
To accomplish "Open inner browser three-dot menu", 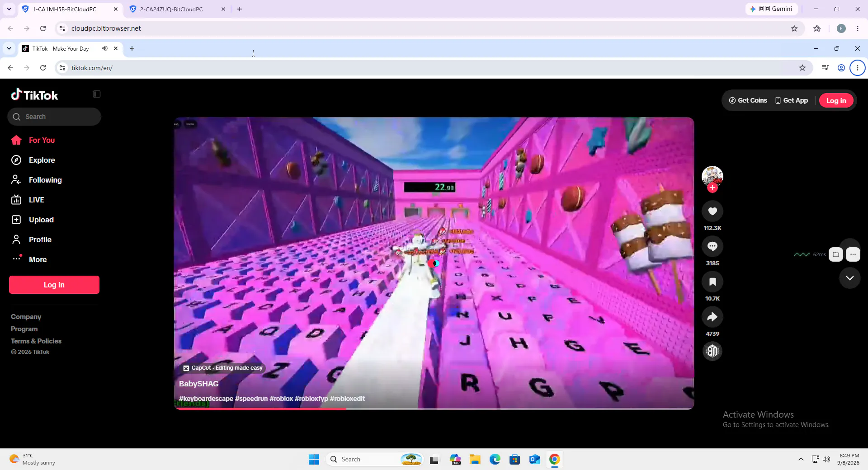I will pyautogui.click(x=857, y=68).
